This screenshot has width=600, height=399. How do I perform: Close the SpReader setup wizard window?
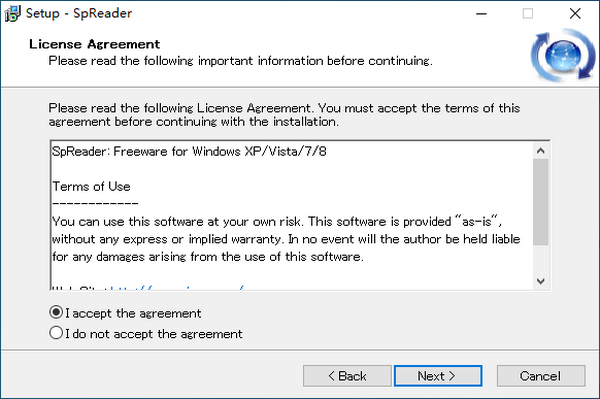[x=575, y=14]
